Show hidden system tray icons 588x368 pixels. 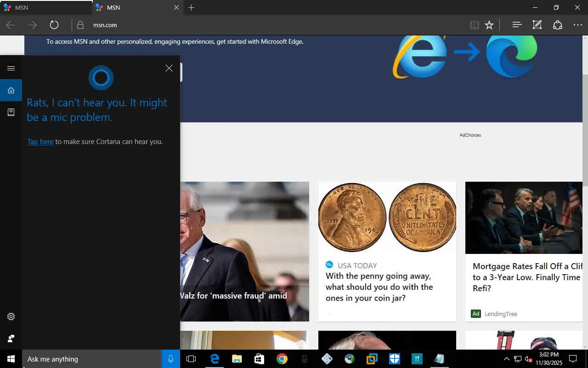(x=506, y=359)
